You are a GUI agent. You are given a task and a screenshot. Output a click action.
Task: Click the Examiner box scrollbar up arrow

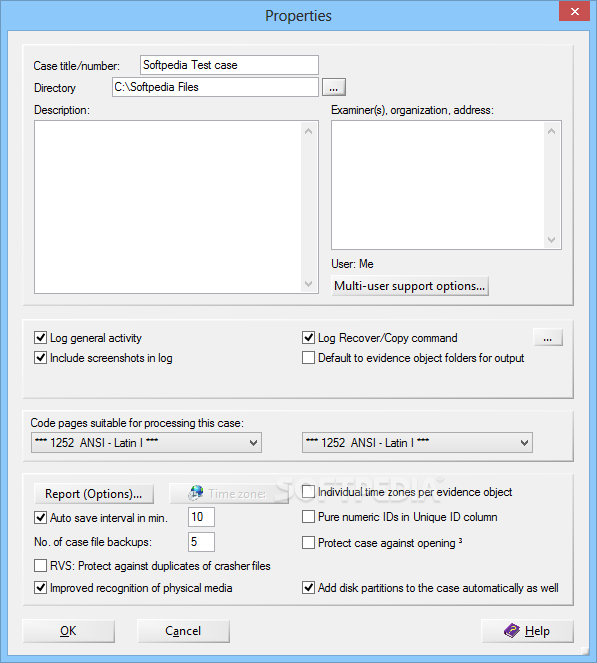(x=551, y=131)
